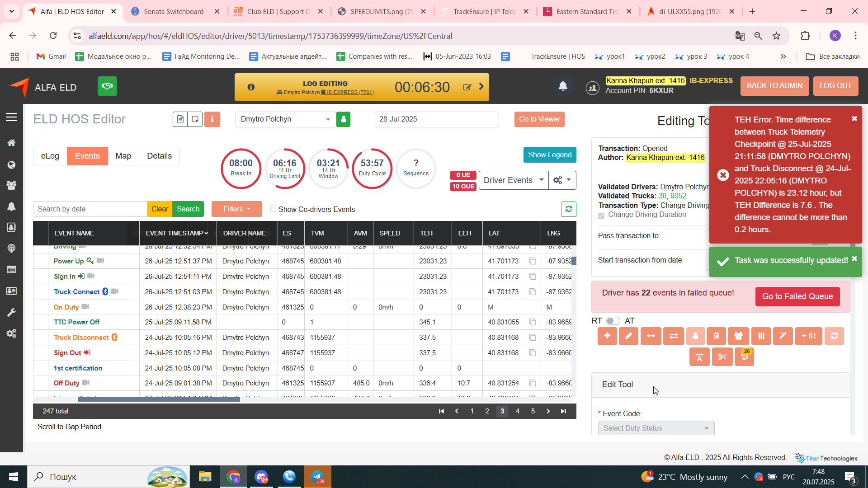Click the green refresh events icon
The width and height of the screenshot is (868, 488).
tap(568, 209)
